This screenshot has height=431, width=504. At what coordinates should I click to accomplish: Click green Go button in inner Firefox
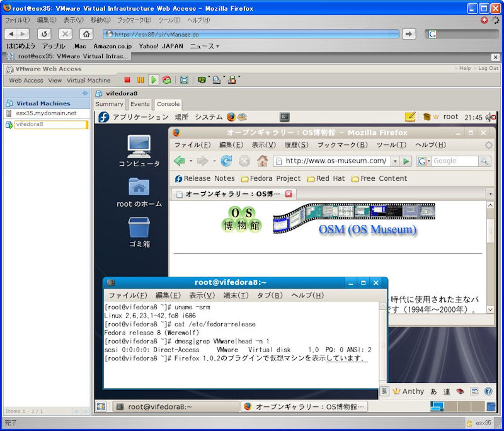click(406, 161)
